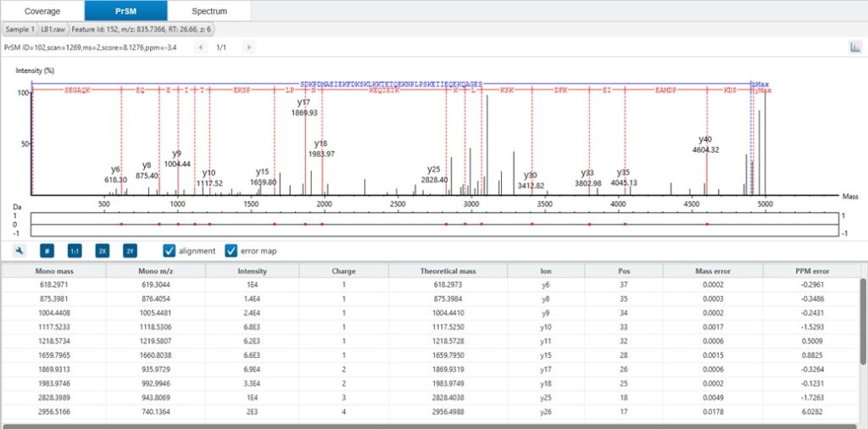Open the Spectrum tab
Screen dimensions: 868x429
pos(209,10)
